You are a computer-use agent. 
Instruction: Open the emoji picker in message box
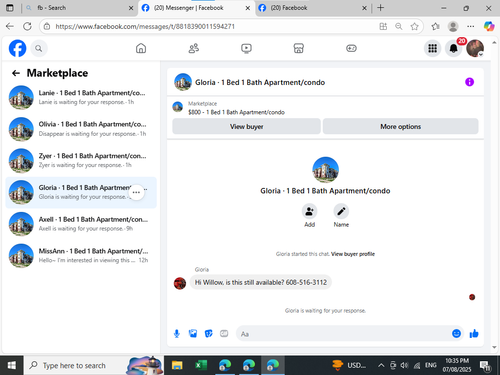(456, 333)
